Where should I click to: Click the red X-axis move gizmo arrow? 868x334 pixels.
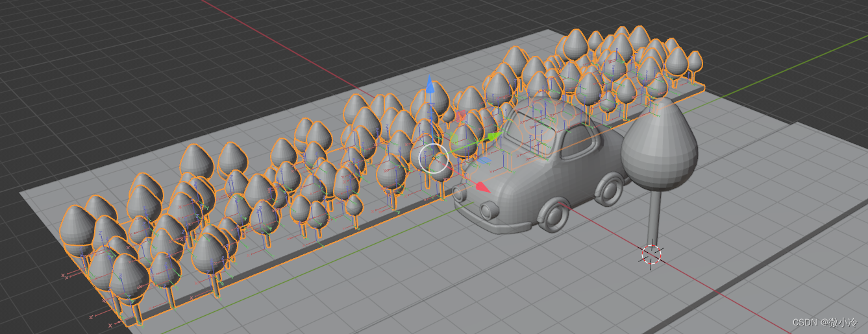[x=482, y=187]
